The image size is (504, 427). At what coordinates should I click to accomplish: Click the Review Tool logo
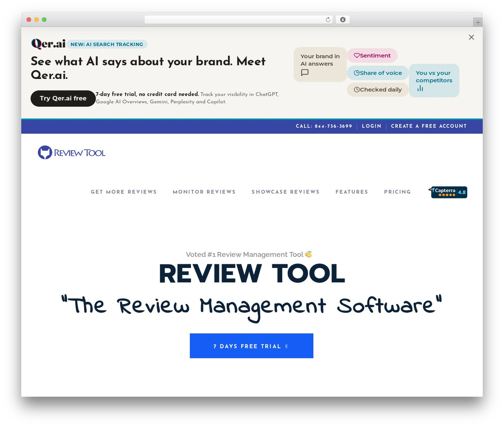(x=72, y=152)
